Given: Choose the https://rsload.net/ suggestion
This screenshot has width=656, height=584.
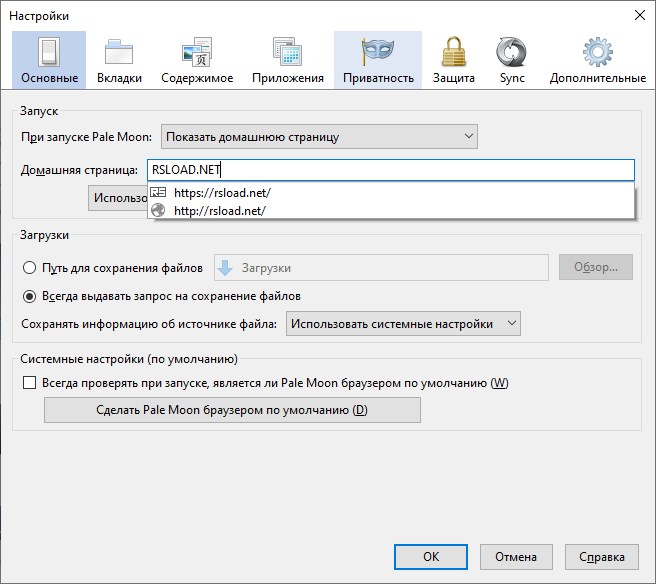Looking at the screenshot, I should (x=391, y=192).
